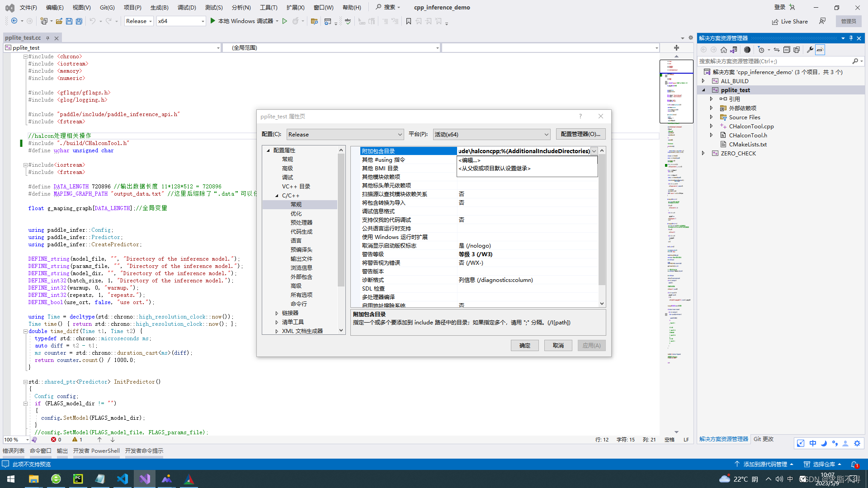Click the Navigate Backward arrow icon

(13, 21)
